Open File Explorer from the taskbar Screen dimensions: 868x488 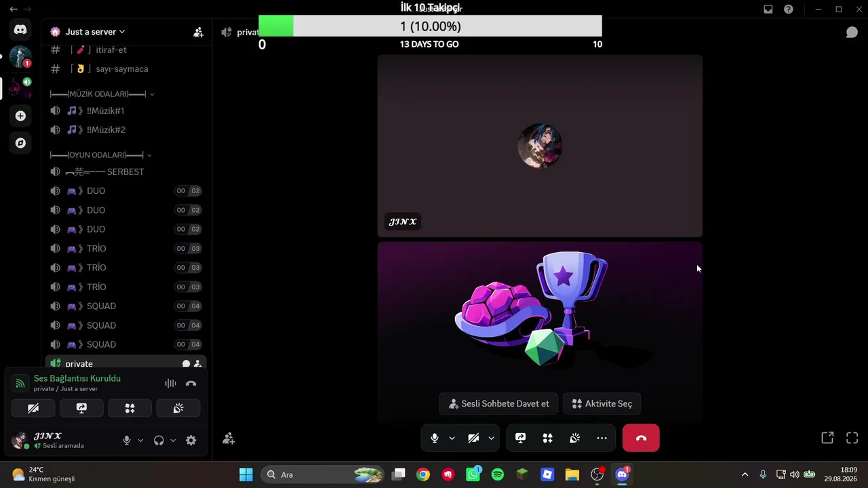pos(572,474)
